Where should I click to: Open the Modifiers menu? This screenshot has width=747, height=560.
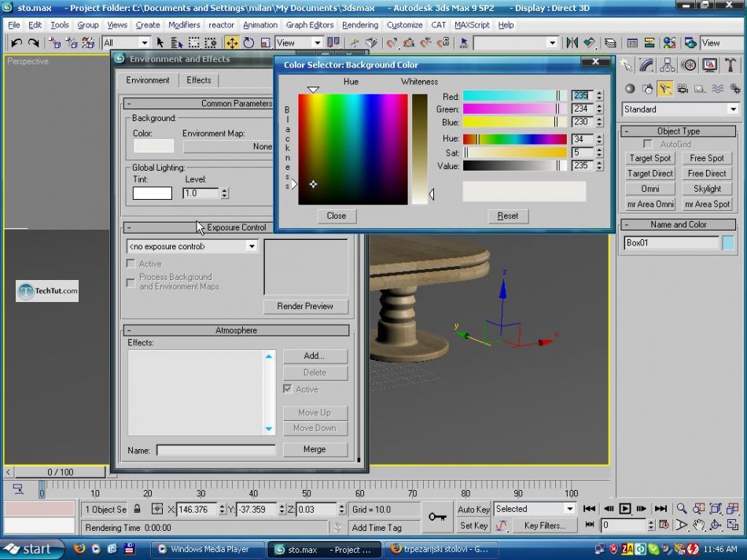(184, 25)
